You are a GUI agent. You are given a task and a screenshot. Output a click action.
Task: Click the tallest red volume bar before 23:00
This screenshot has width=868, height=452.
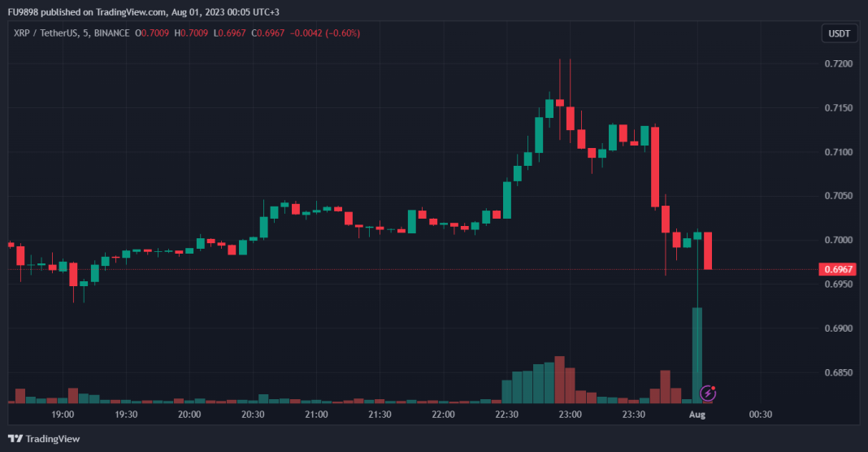[559, 380]
